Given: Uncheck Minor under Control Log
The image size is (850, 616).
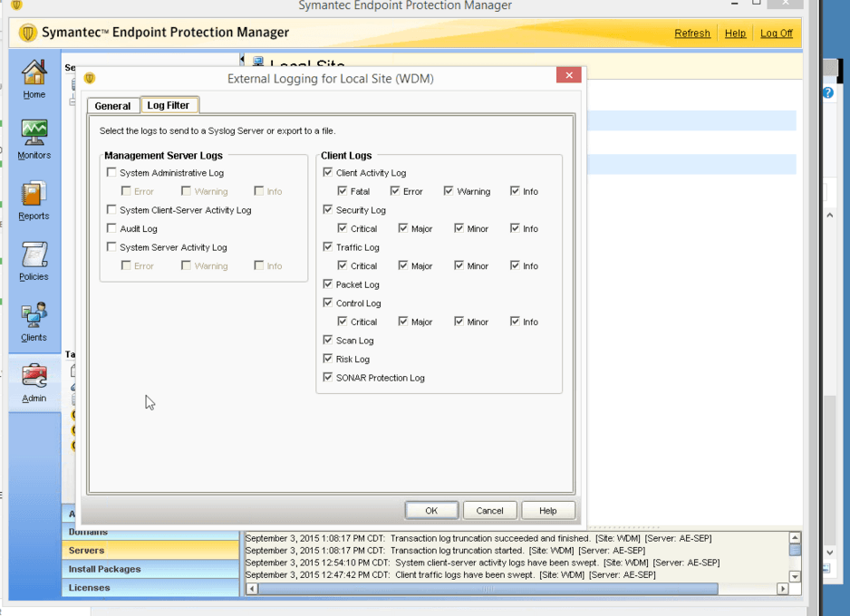Looking at the screenshot, I should [x=459, y=322].
